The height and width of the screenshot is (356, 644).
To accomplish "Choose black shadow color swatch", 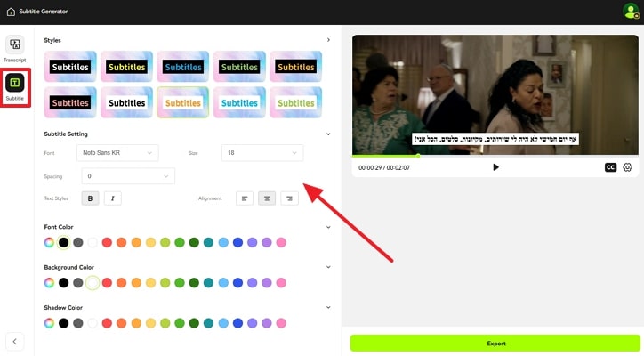I will click(64, 323).
